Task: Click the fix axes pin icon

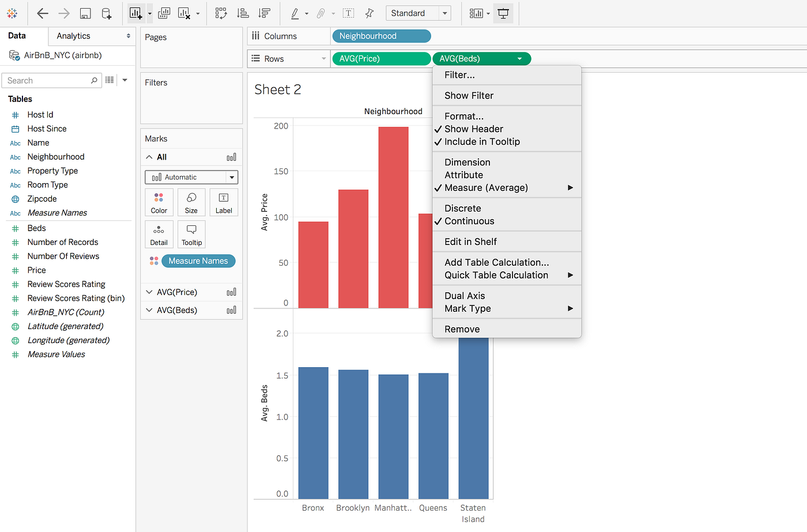Action: click(369, 13)
